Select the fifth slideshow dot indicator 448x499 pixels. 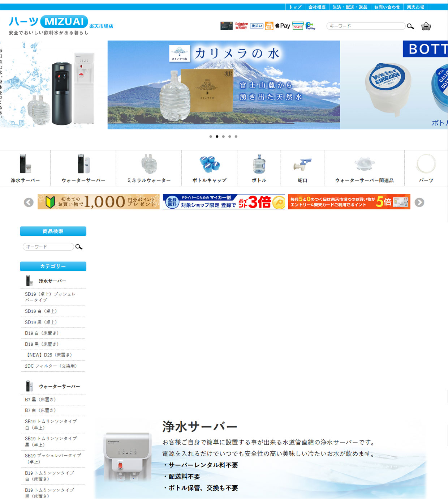coord(236,136)
